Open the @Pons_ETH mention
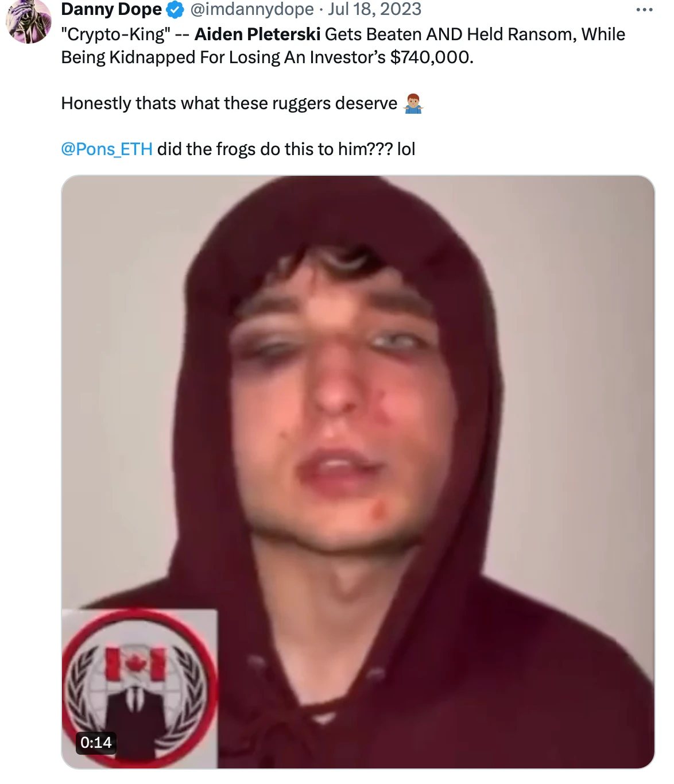674x784 pixels. pyautogui.click(x=107, y=149)
